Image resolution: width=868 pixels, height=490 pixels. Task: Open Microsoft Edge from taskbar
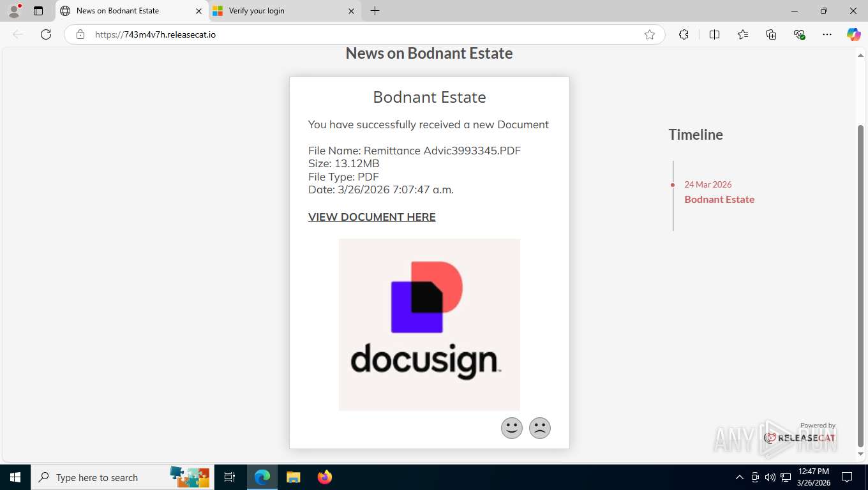coord(262,477)
